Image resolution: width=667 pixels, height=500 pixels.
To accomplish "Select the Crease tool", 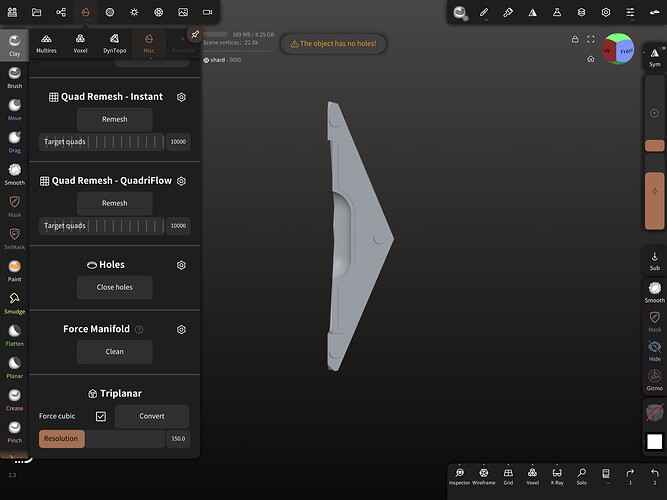I will click(x=14, y=400).
